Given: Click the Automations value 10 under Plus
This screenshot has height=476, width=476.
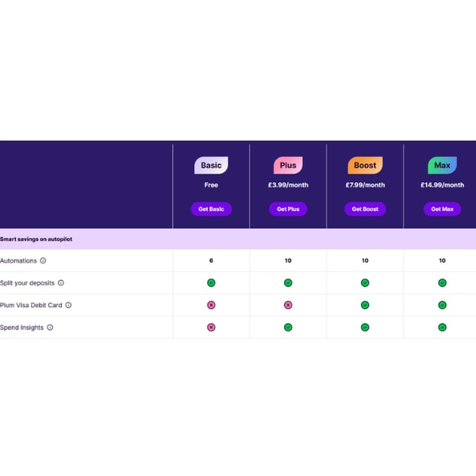Looking at the screenshot, I should (x=288, y=260).
